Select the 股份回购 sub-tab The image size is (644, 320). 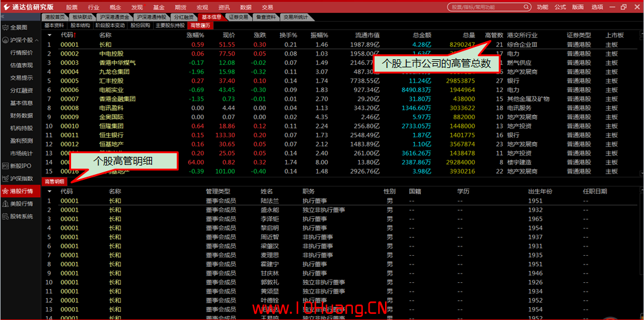coord(140,25)
